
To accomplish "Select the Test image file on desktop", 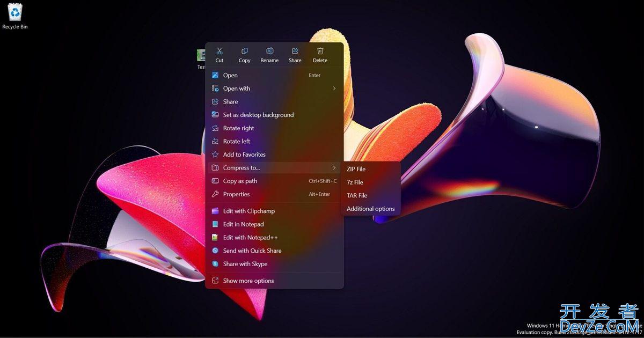I will coord(201,59).
